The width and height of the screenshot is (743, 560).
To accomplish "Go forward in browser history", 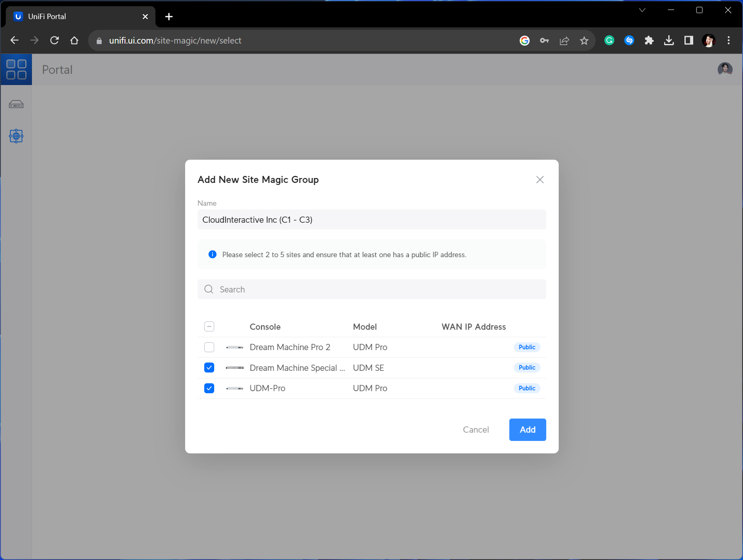I will click(x=34, y=40).
